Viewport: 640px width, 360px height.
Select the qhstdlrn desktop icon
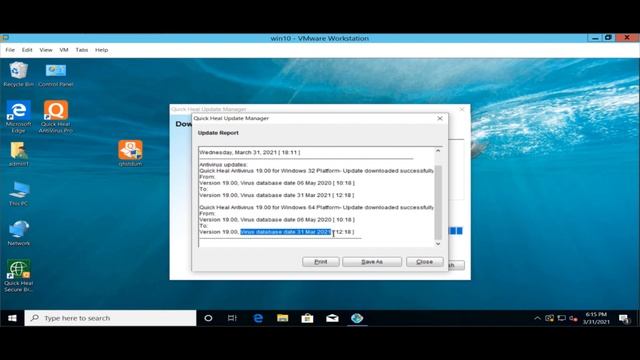(130, 153)
